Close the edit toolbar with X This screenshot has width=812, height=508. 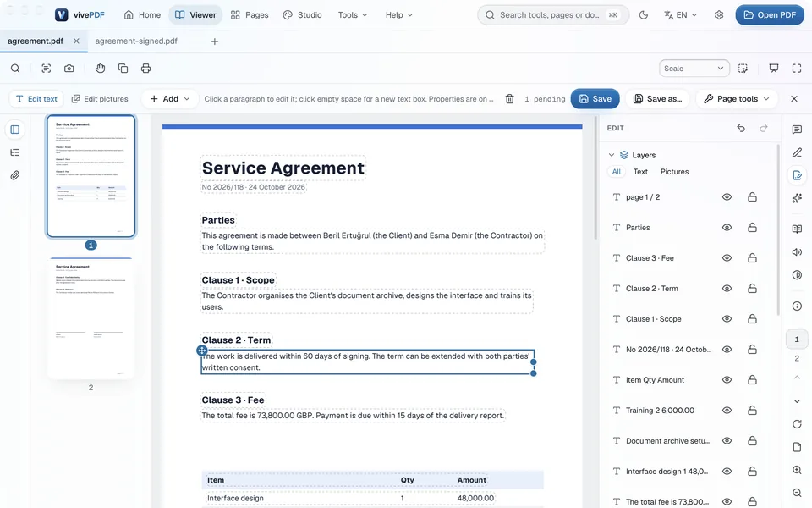pyautogui.click(x=794, y=98)
